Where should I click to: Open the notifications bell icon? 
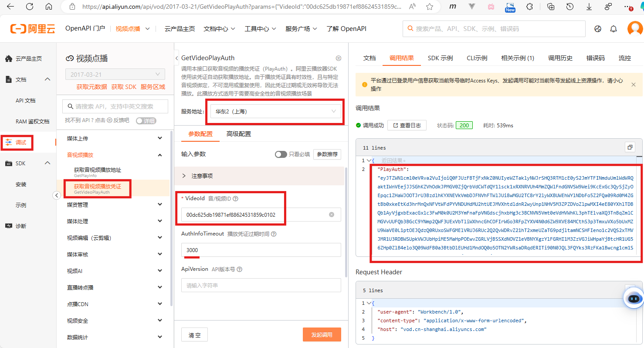click(x=613, y=29)
